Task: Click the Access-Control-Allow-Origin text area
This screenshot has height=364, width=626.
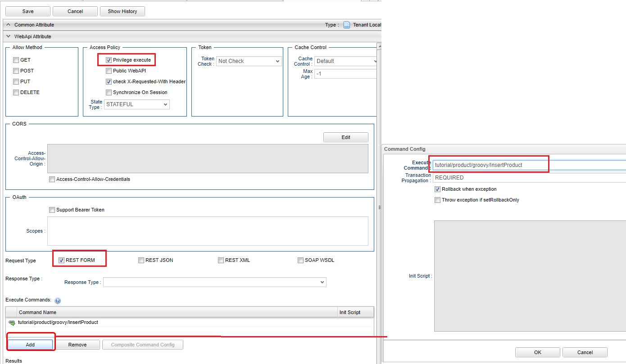Action: pyautogui.click(x=208, y=158)
